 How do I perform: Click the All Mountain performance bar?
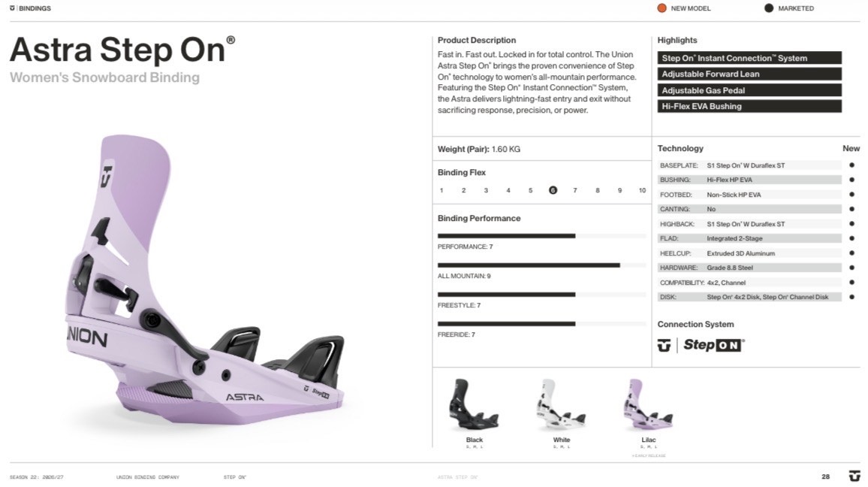[529, 265]
